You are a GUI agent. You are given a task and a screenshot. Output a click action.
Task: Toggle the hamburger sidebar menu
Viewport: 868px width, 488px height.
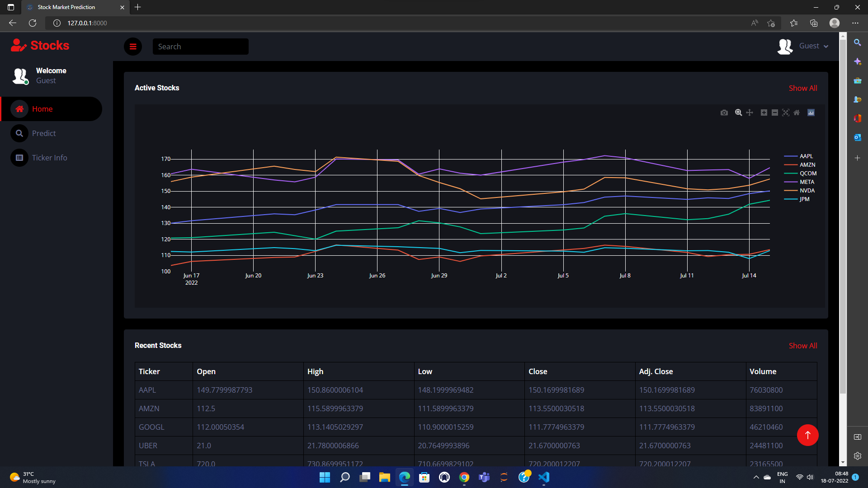[x=133, y=47]
